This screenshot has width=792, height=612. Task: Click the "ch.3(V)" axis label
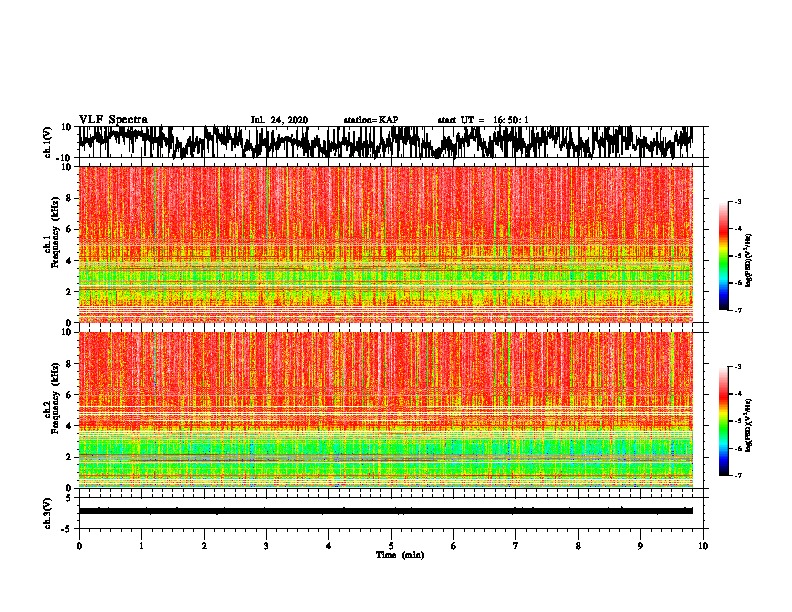click(49, 513)
